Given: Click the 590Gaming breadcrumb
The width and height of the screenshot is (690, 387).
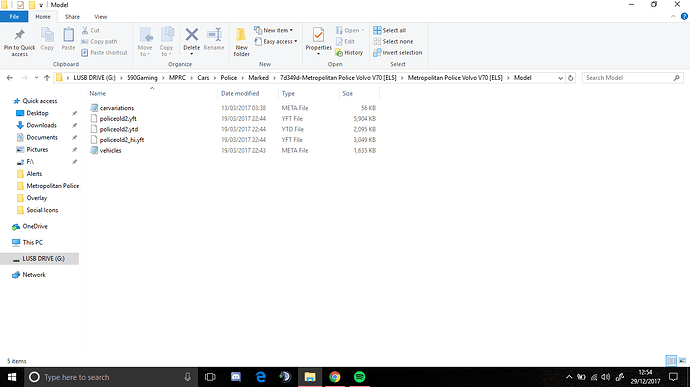Looking at the screenshot, I should point(142,78).
